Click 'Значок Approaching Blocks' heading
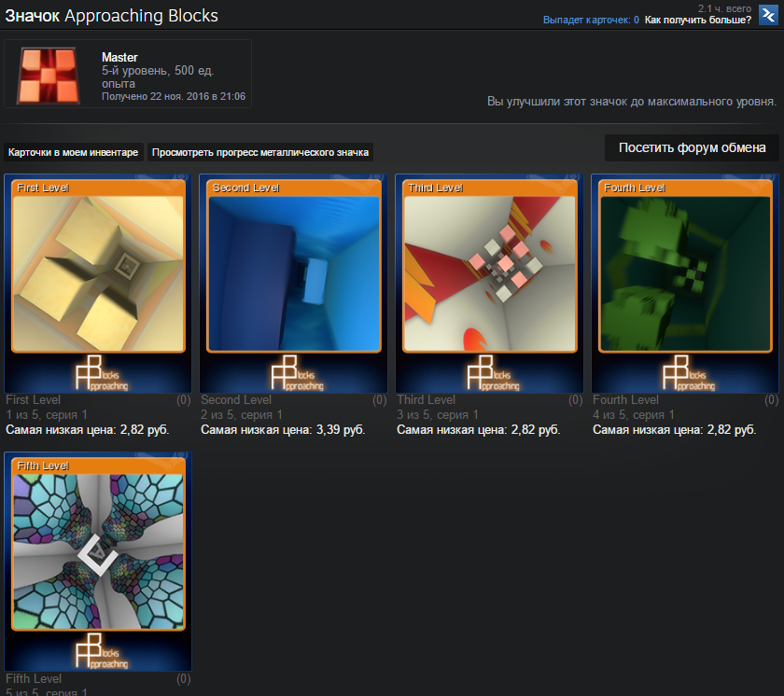This screenshot has height=696, width=784. point(111,16)
